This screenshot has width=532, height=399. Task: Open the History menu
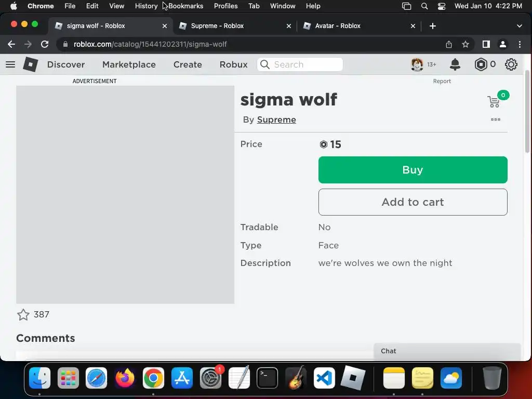146,6
